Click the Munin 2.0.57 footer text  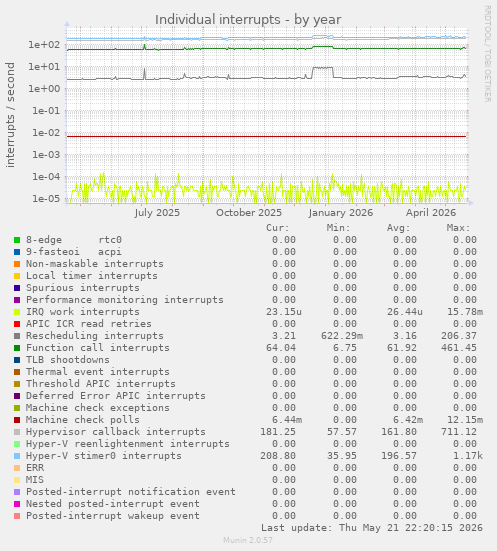248,540
